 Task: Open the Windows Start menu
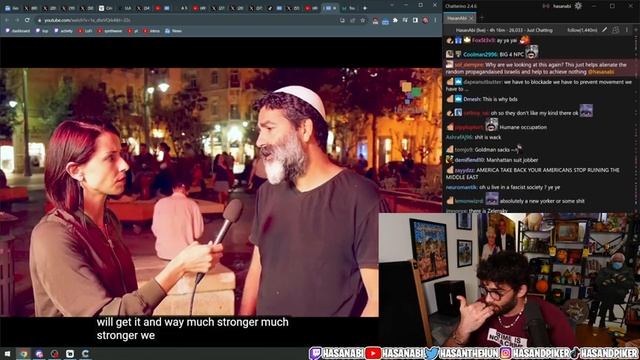(x=7, y=353)
